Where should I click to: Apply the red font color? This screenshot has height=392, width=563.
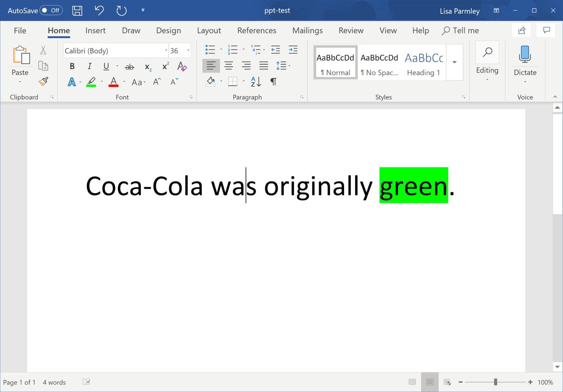click(x=113, y=82)
